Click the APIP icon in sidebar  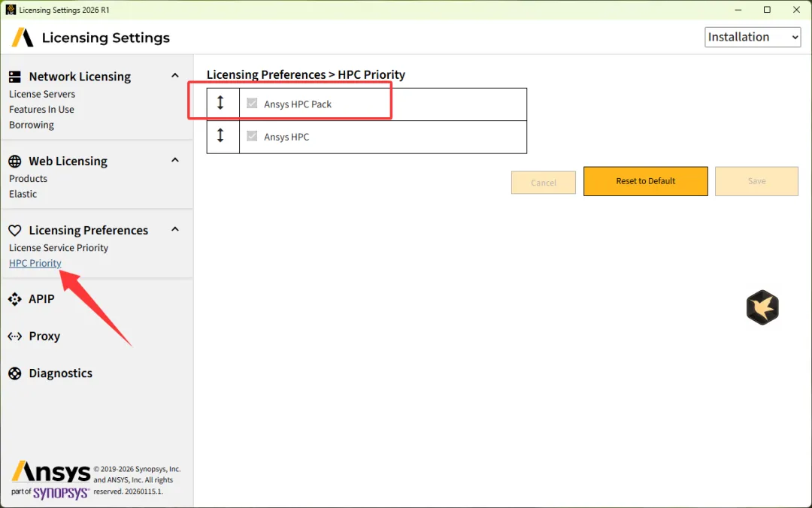click(x=14, y=299)
